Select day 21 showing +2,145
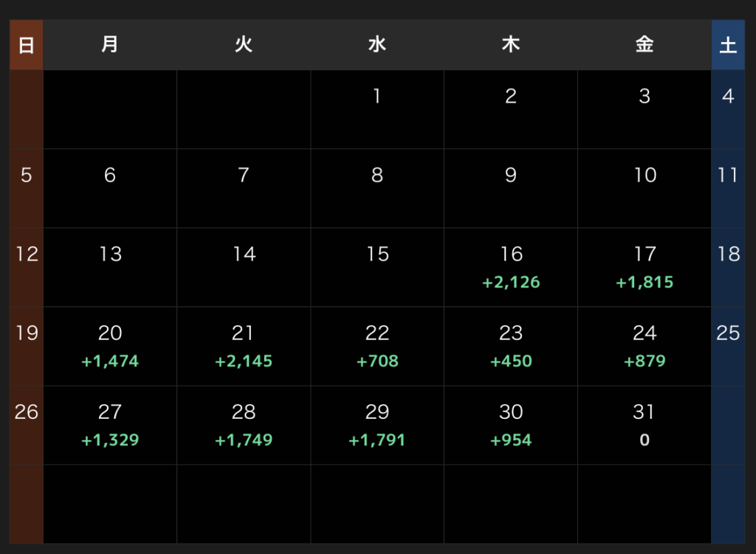The width and height of the screenshot is (756, 554). click(x=244, y=346)
